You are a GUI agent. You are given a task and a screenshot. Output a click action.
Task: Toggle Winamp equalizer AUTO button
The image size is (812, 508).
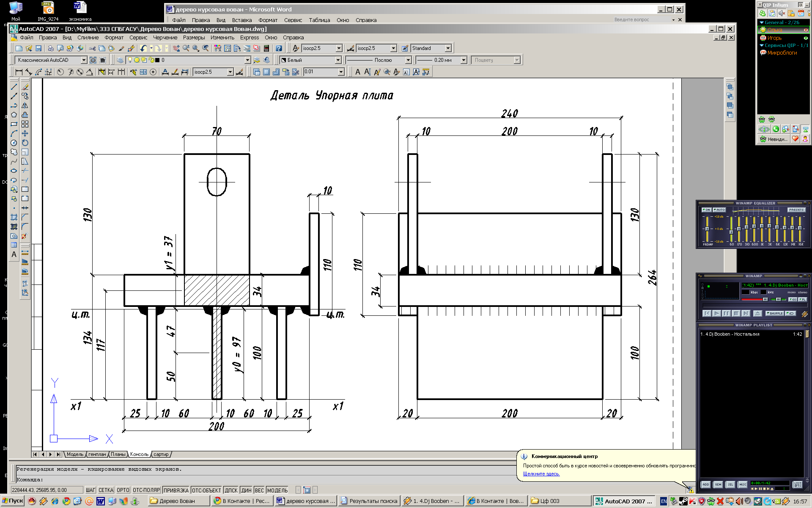(719, 210)
